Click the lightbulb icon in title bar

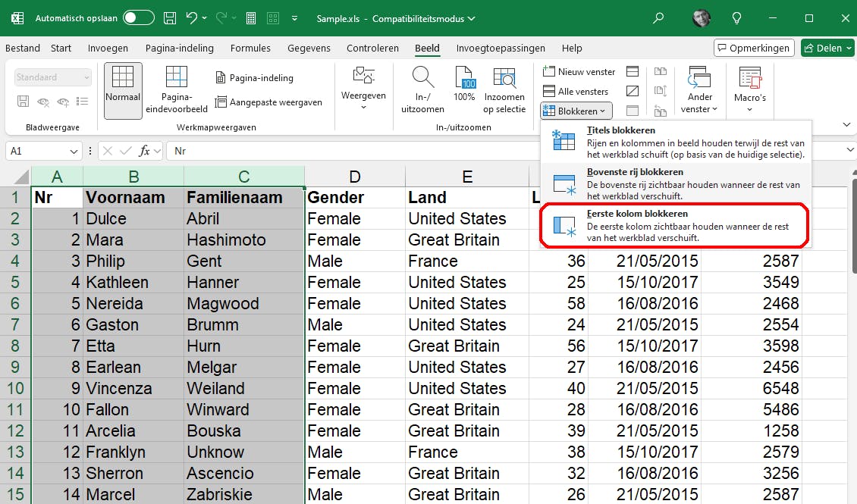[x=736, y=17]
